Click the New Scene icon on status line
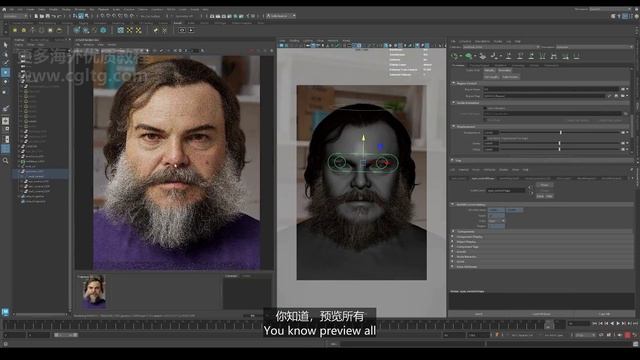Viewport: 640px width, 360px height. [x=36, y=16]
